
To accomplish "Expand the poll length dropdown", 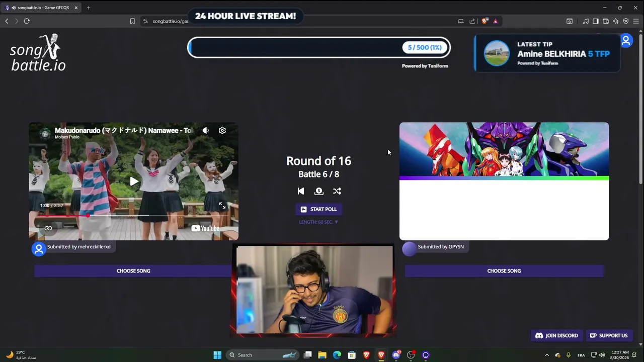I will click(318, 222).
